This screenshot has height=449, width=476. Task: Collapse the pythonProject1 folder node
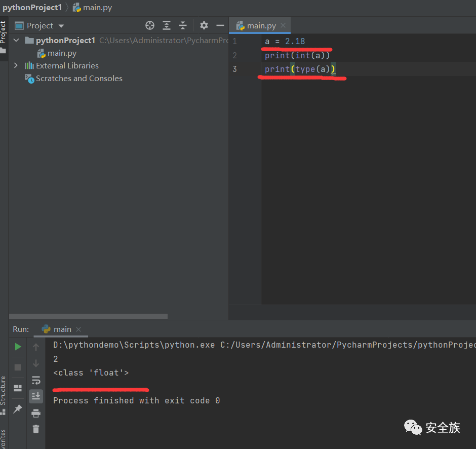point(16,40)
